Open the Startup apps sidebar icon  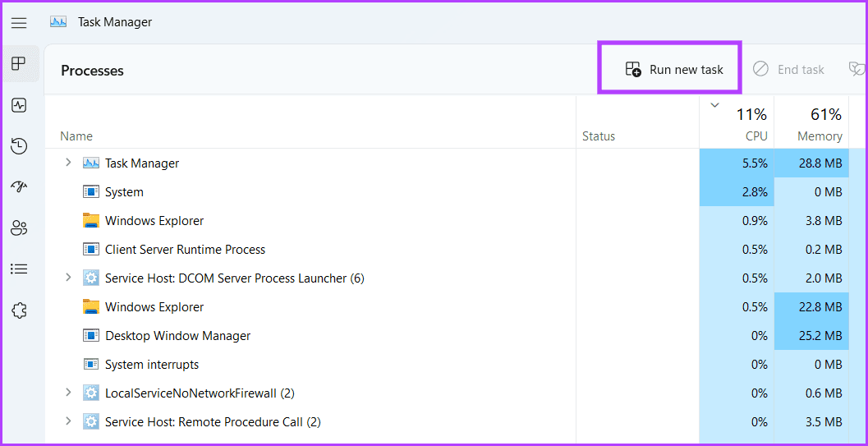(x=19, y=187)
